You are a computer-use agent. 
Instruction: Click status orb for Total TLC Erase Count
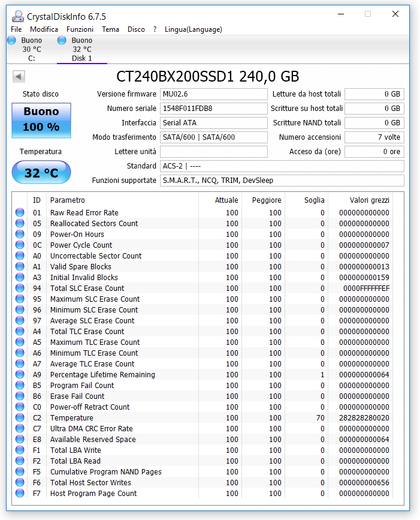coord(20,331)
